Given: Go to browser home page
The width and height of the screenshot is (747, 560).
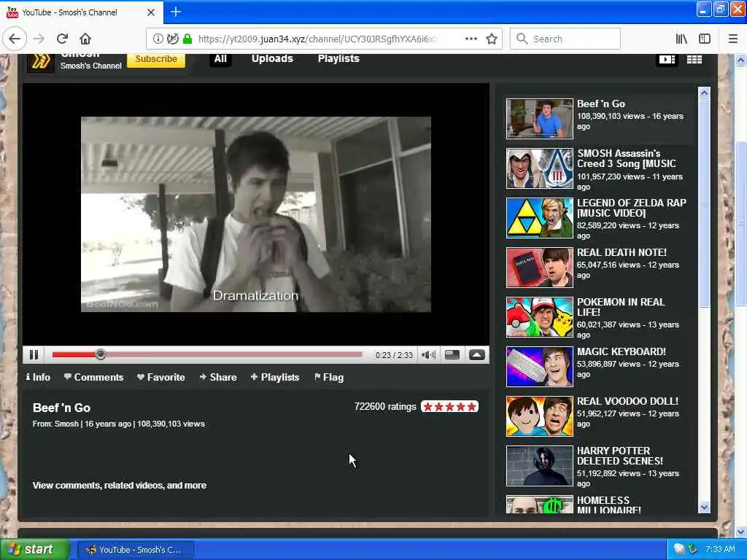Looking at the screenshot, I should [85, 39].
